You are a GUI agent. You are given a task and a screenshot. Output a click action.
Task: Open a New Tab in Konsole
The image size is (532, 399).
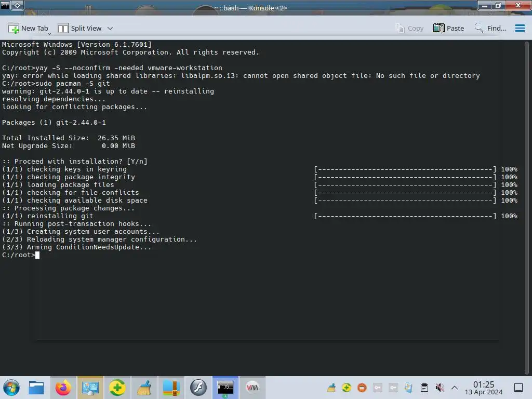[28, 29]
